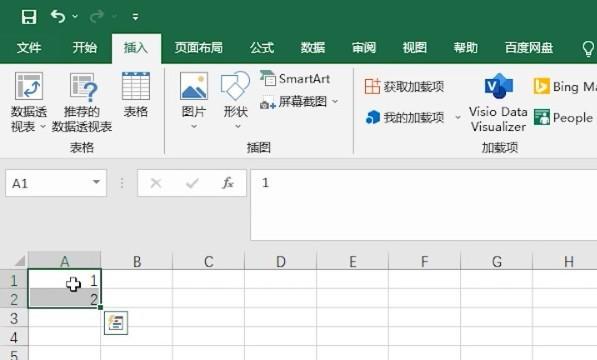Image resolution: width=597 pixels, height=360 pixels.
Task: Expand the 图片 dropdown arrow
Action: [x=194, y=126]
